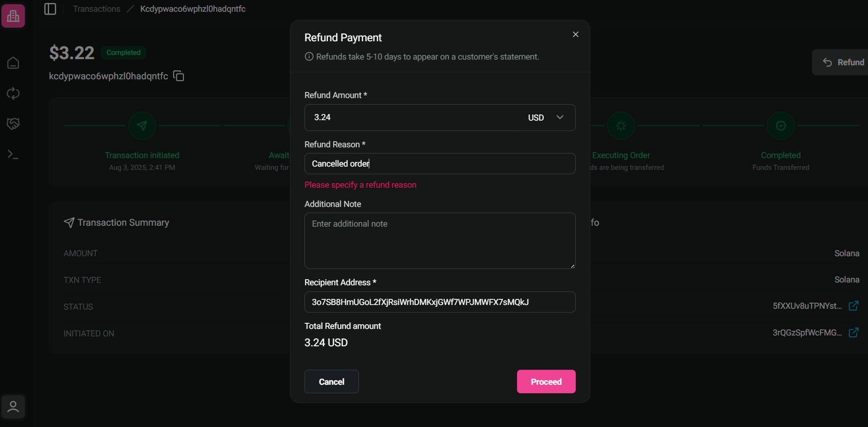Copy the transaction ID kcdypwaco6wphzl0hadqntfc
Image resolution: width=868 pixels, height=427 pixels.
point(178,76)
